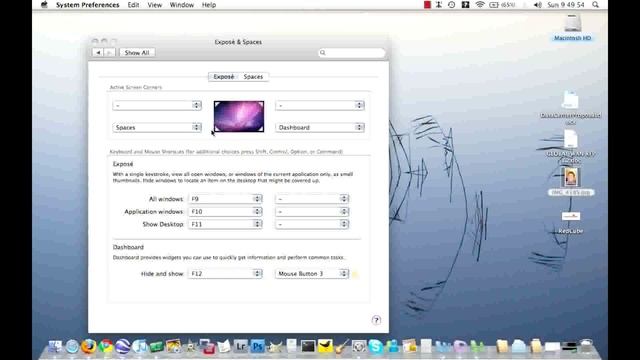The width and height of the screenshot is (640, 360).
Task: Click the Time Machine clock icon in menu bar
Action: pyautogui.click(x=451, y=5)
